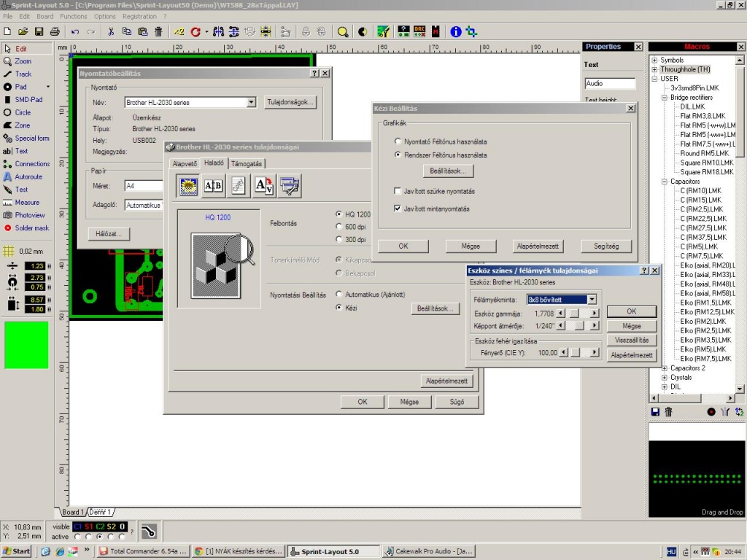This screenshot has width=747, height=560.
Task: Rotate selection with red arrow icon
Action: click(x=196, y=32)
